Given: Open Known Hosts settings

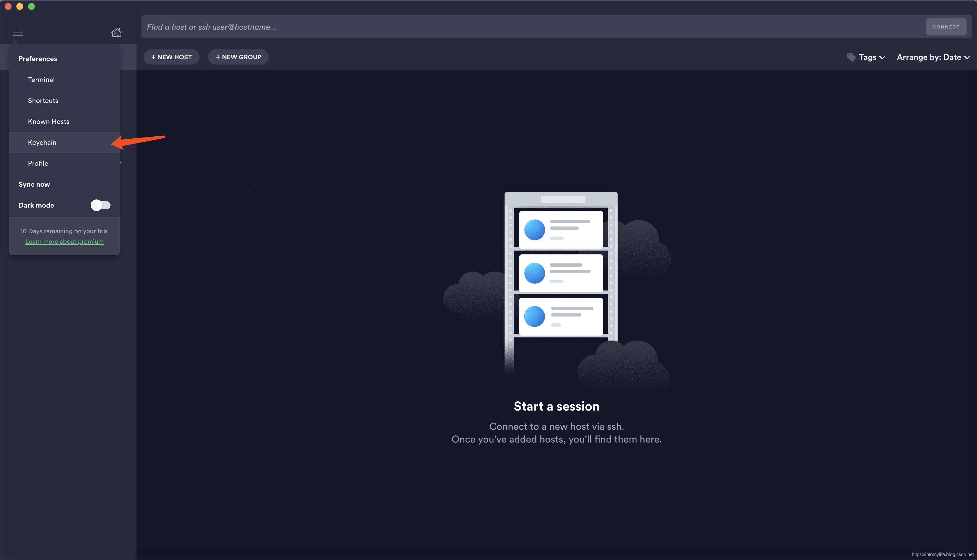Looking at the screenshot, I should point(49,122).
